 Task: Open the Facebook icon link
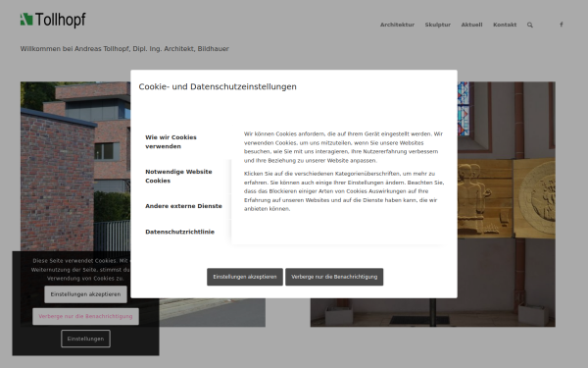point(562,25)
